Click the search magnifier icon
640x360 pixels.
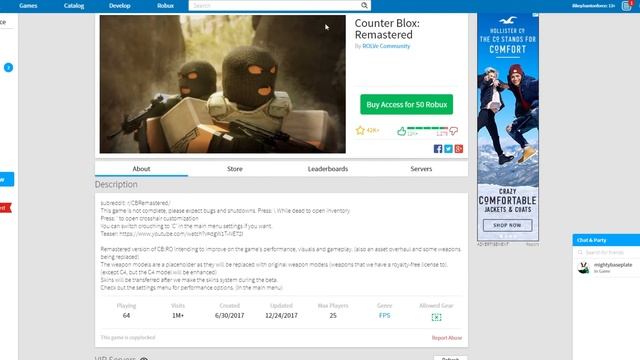pos(364,5)
